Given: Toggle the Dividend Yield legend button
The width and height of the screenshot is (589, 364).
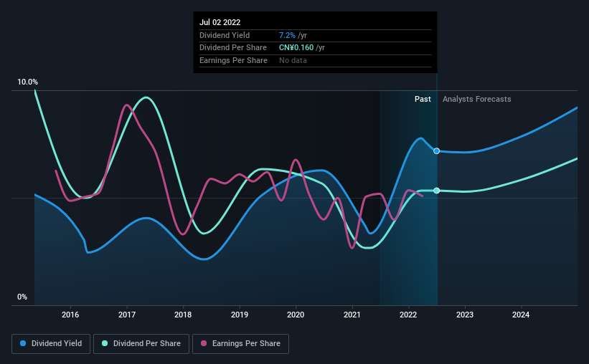Looking at the screenshot, I should (x=51, y=344).
